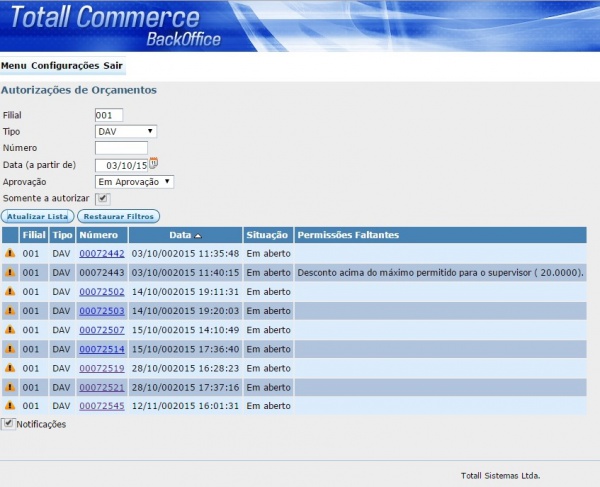Expand the Aprovação dropdown

pyautogui.click(x=134, y=182)
